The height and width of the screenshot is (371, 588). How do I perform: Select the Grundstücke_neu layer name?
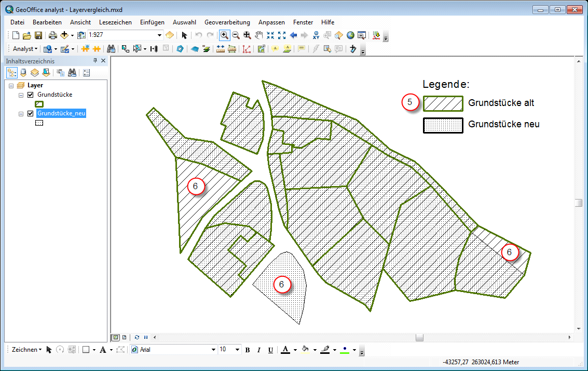click(61, 114)
